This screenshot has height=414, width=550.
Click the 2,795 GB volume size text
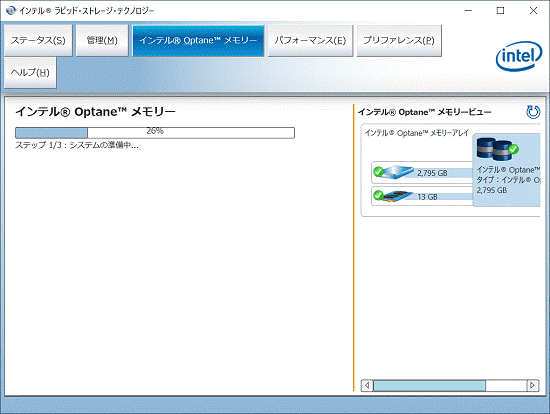491,190
